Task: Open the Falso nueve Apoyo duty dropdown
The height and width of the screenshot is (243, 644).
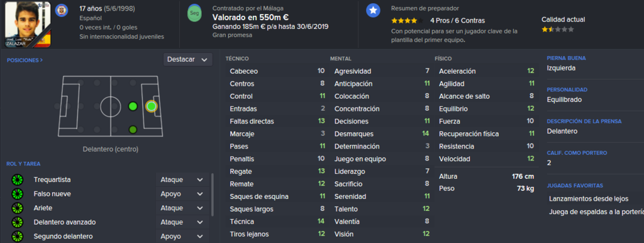Action: 182,194
